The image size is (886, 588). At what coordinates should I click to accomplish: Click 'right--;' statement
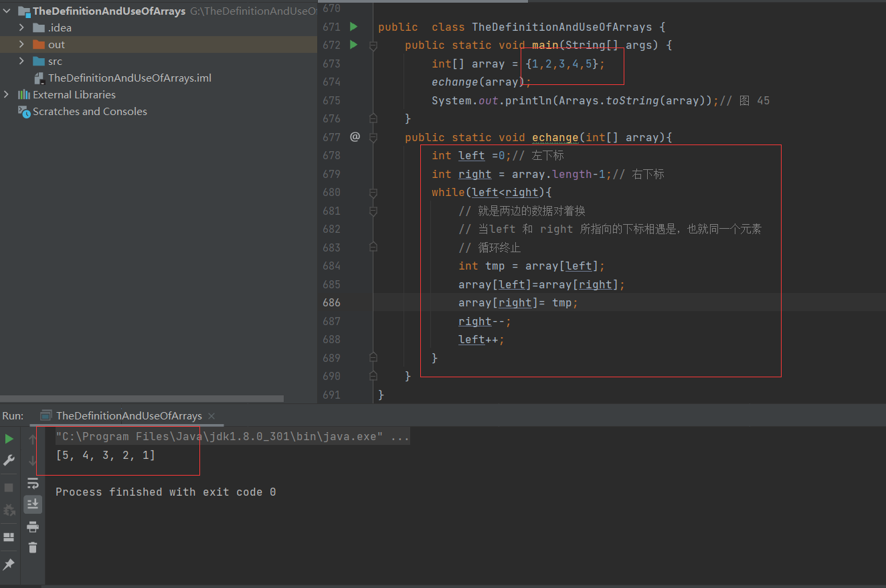pyautogui.click(x=484, y=321)
